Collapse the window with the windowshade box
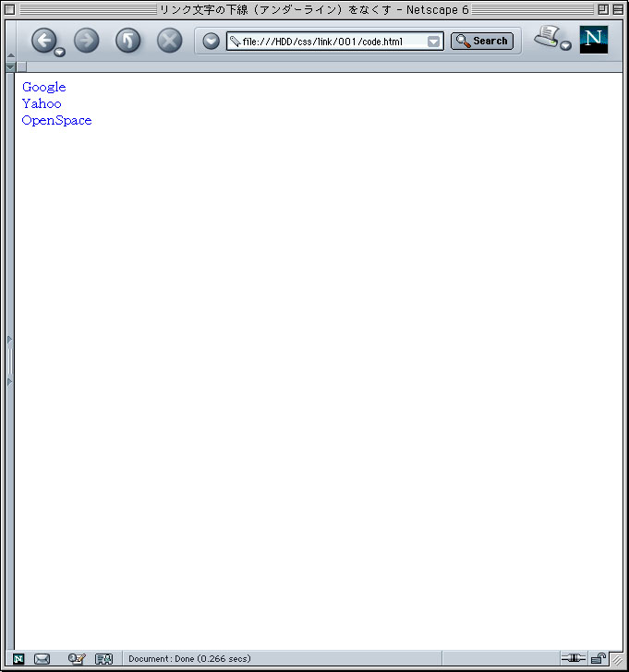 click(x=618, y=9)
